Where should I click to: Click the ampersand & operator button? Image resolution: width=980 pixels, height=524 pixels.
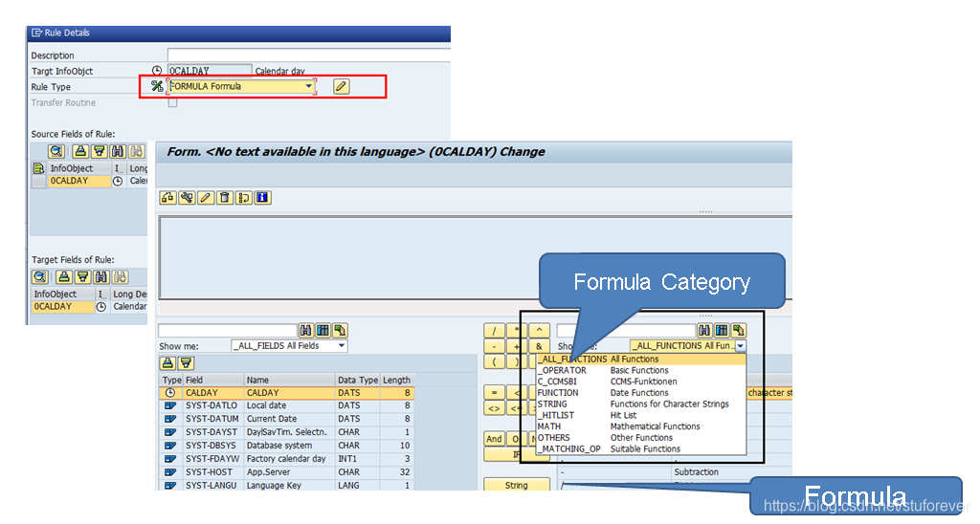tap(539, 346)
